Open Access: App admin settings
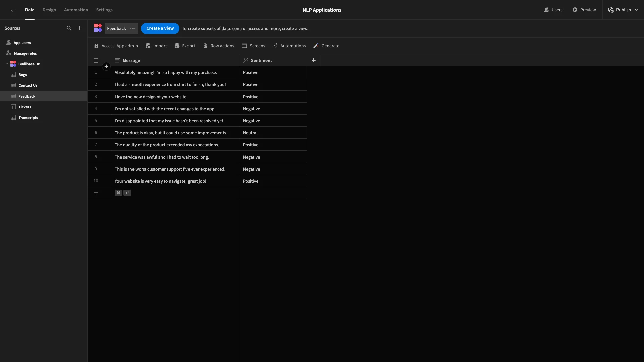 point(116,46)
